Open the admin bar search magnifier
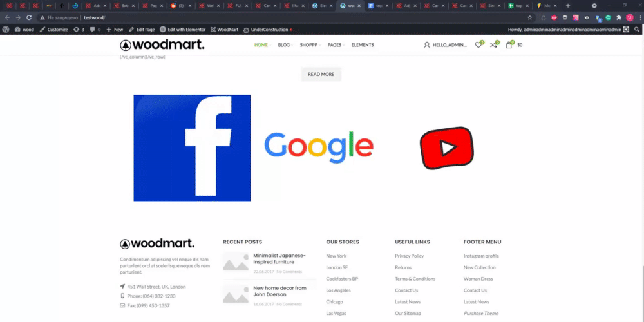 [x=637, y=30]
